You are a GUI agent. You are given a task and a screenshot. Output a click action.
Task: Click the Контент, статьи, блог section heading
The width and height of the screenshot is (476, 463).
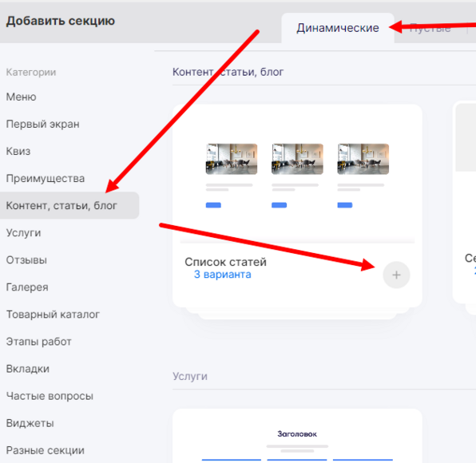pos(228,72)
